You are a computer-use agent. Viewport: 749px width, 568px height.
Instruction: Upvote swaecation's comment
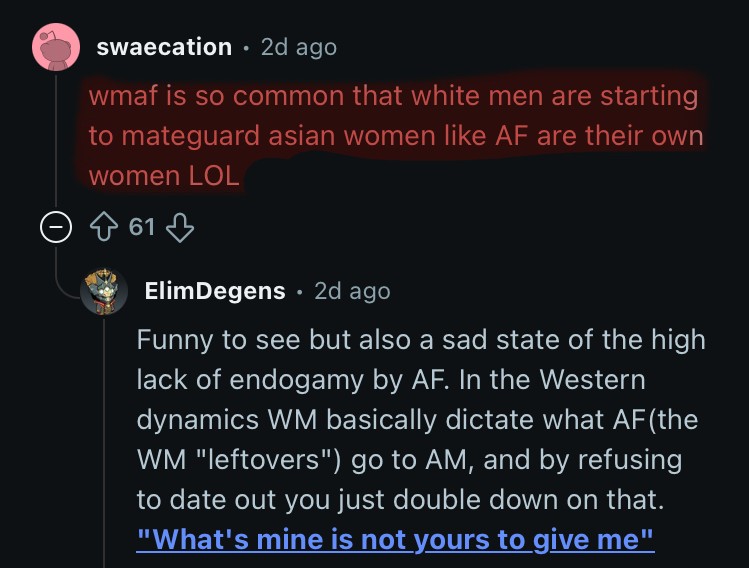[104, 227]
